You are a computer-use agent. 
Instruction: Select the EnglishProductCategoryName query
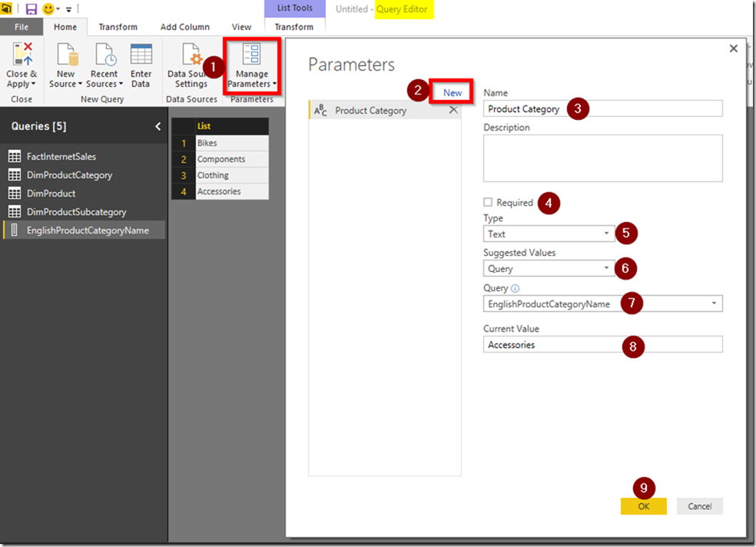pyautogui.click(x=85, y=230)
